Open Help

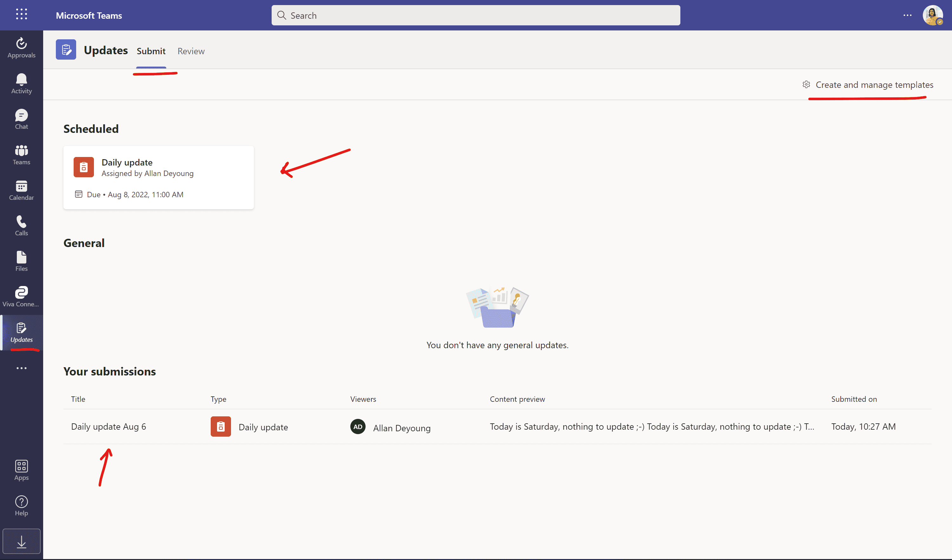[x=22, y=506]
